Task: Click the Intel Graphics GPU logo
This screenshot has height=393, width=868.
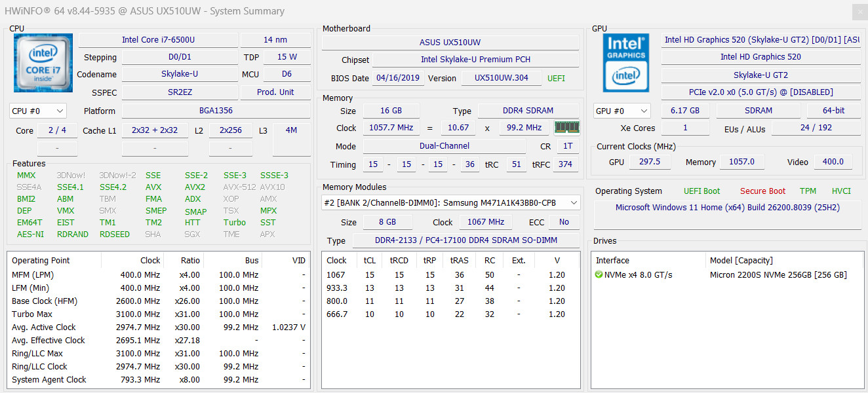Action: tap(625, 63)
